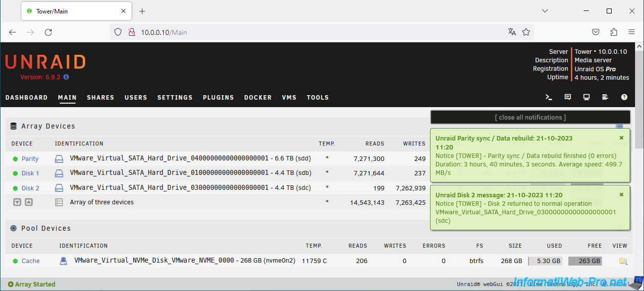Click close all notifications button

point(530,118)
